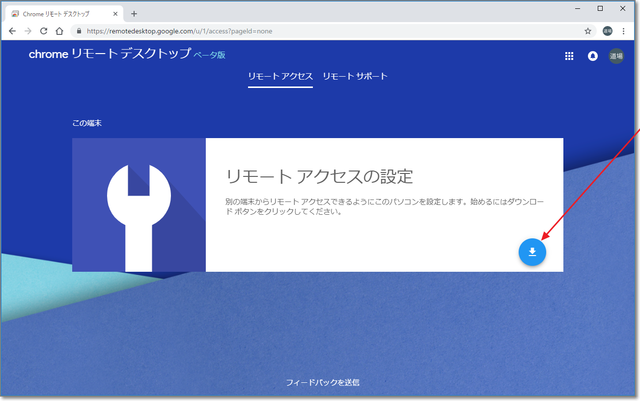Click the chrome リモートデスクトップ title logo
Image resolution: width=640 pixels, height=401 pixels.
(110, 54)
